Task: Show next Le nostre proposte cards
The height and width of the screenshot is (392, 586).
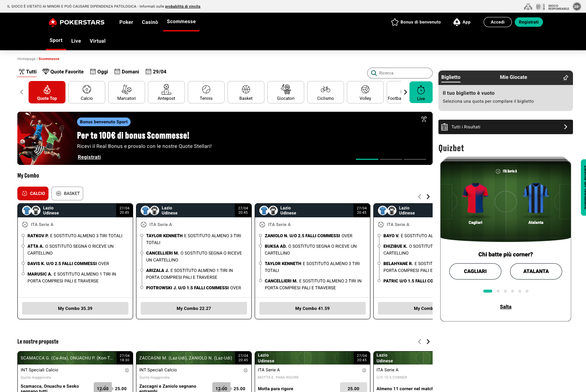Action: (428, 342)
